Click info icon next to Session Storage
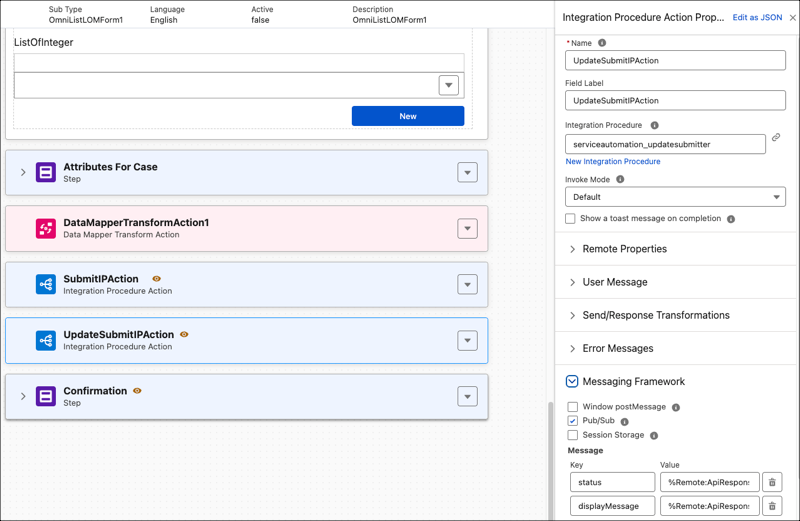This screenshot has width=800, height=521. coord(654,435)
